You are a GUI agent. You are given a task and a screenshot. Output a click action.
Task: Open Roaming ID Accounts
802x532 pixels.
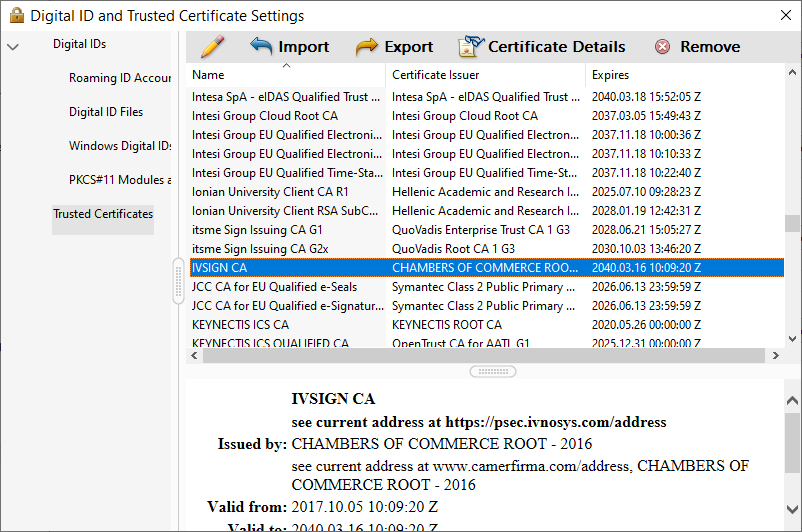pyautogui.click(x=120, y=78)
